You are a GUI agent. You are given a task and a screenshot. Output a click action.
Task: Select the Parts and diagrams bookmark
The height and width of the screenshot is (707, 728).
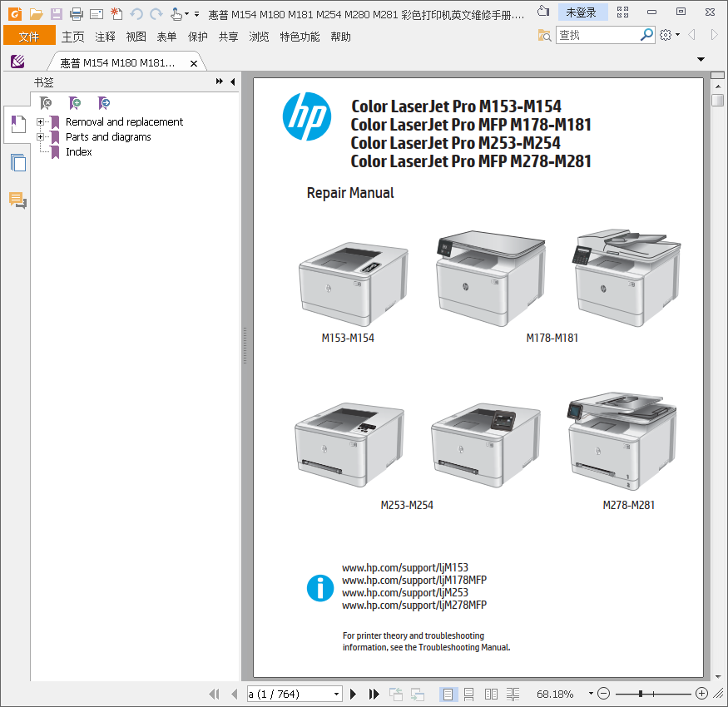pos(108,137)
